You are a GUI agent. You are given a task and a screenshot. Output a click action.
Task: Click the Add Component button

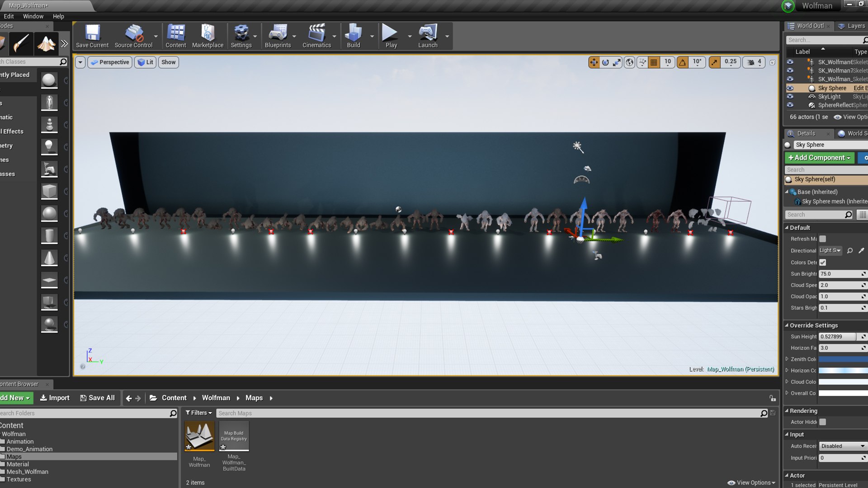point(819,158)
